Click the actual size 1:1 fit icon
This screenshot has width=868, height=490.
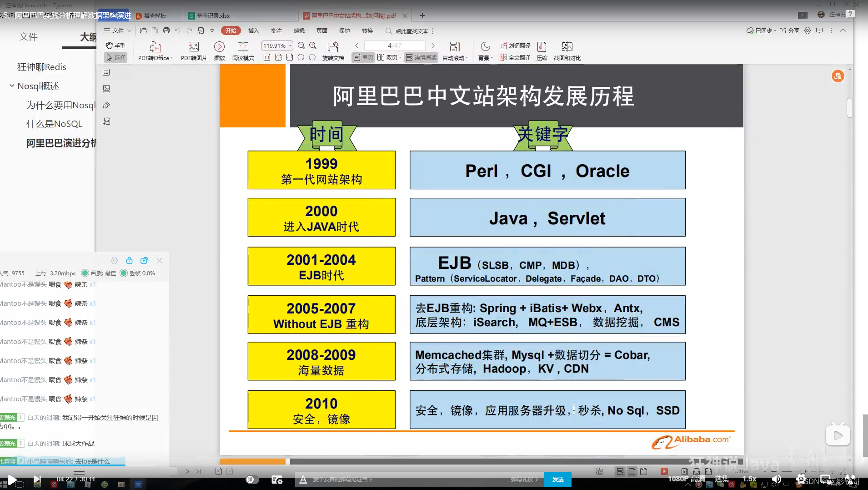point(267,57)
